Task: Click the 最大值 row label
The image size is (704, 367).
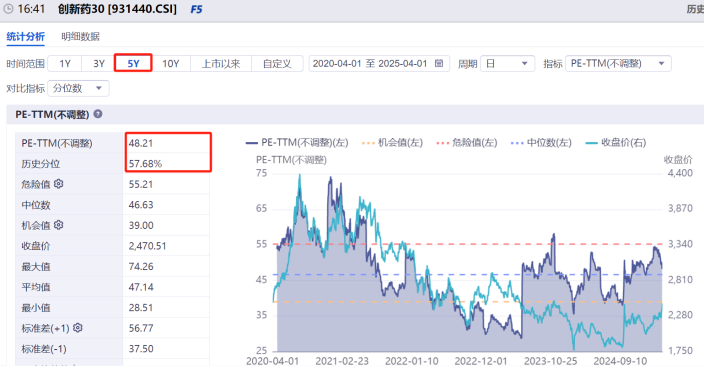Action: tap(36, 266)
